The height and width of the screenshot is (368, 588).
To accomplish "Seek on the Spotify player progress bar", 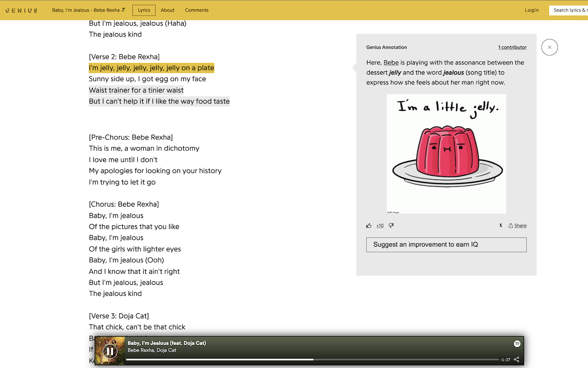I will (x=312, y=359).
